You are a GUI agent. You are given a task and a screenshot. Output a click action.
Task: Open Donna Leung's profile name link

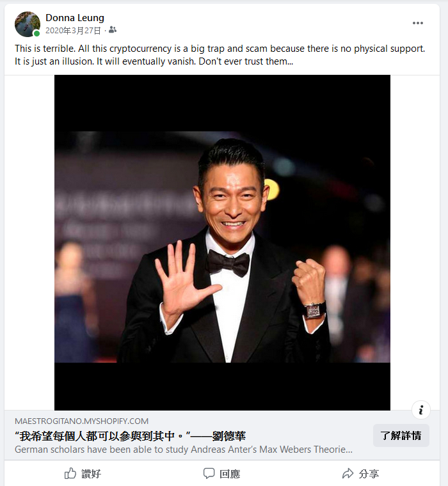(x=75, y=18)
